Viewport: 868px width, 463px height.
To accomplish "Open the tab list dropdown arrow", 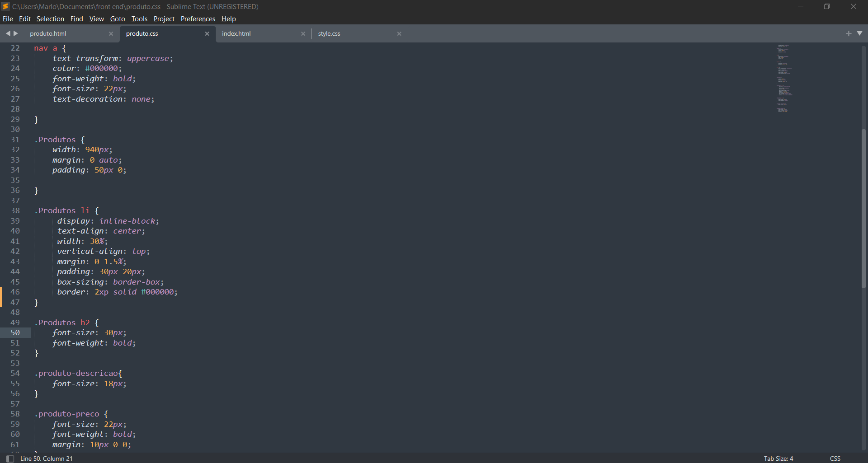I will [860, 33].
